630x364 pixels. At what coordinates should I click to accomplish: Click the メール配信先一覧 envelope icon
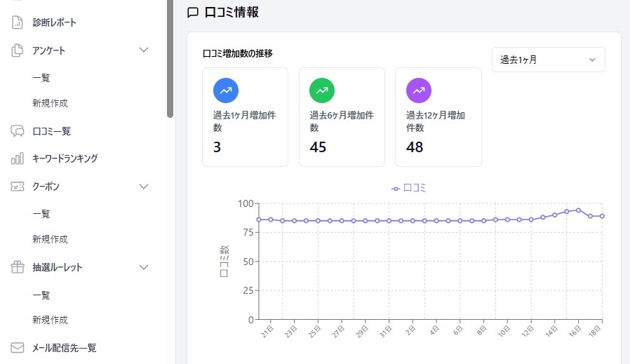pos(18,348)
